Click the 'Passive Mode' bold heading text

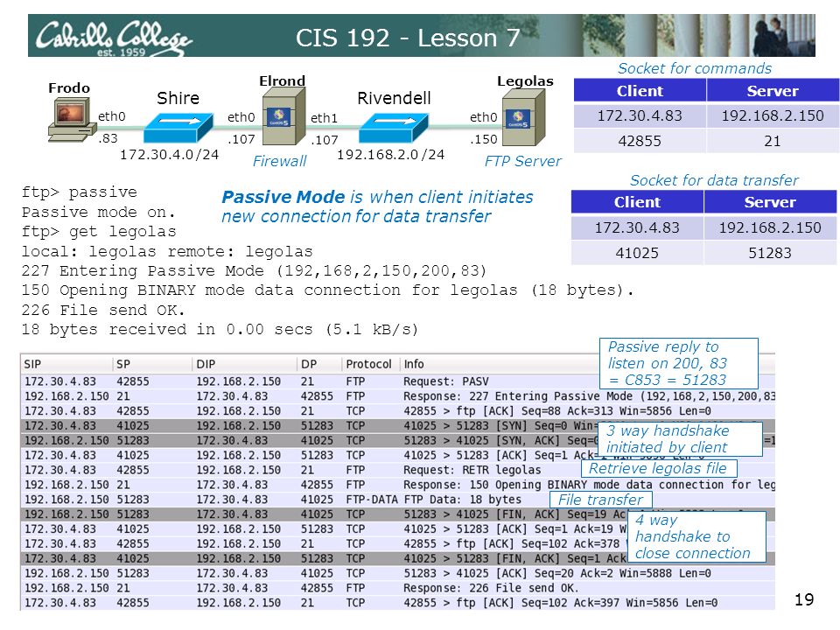coord(283,197)
